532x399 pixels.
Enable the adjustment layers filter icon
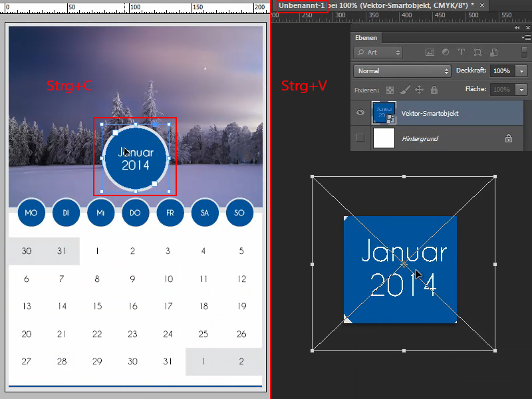click(446, 53)
